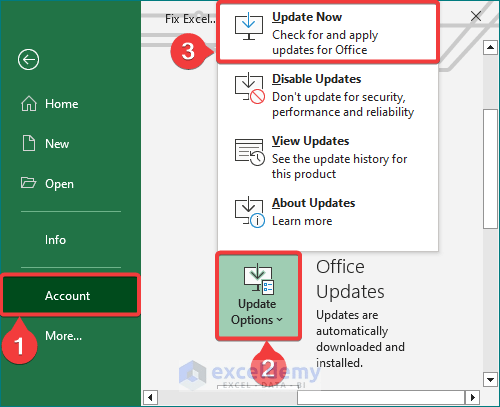
Task: Go to the Account page
Action: click(70, 295)
